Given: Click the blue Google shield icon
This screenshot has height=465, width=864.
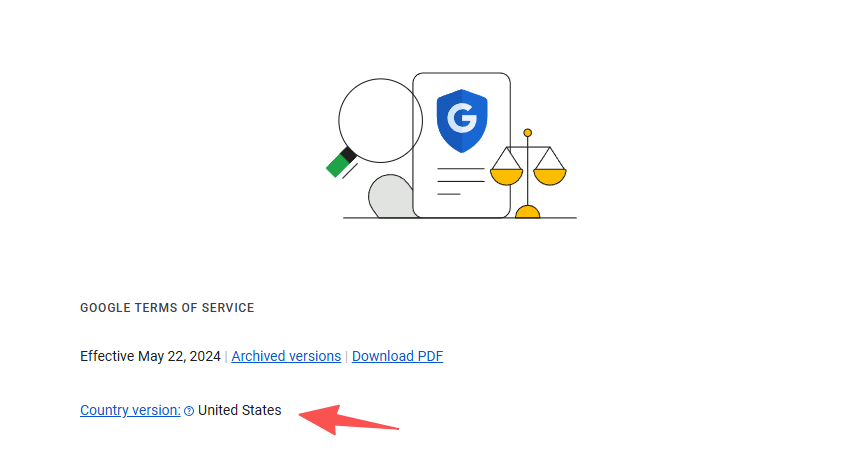Looking at the screenshot, I should (462, 121).
